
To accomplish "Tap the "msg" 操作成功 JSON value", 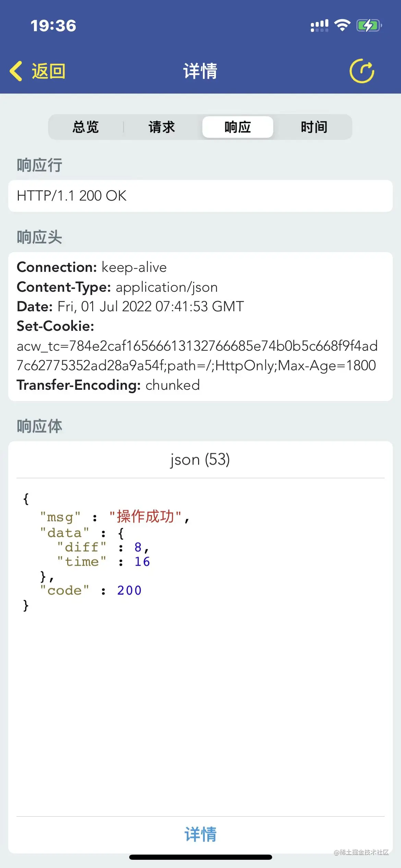I will pos(145,517).
